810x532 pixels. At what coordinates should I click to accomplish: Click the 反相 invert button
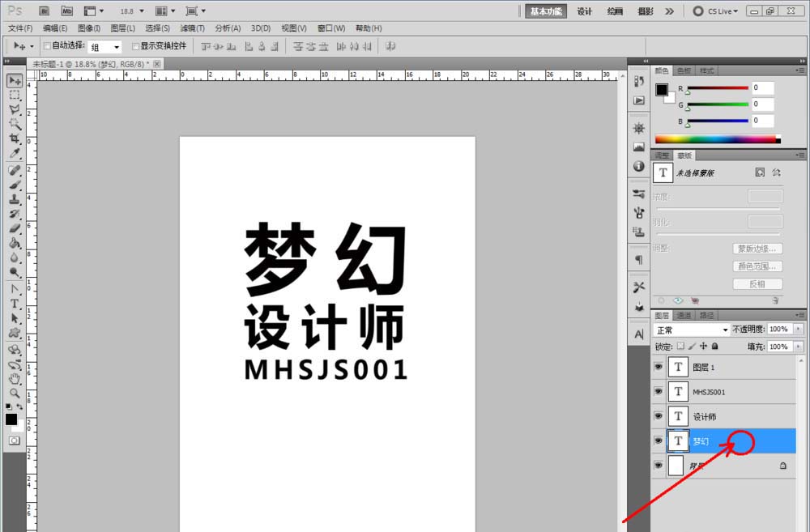click(x=757, y=283)
